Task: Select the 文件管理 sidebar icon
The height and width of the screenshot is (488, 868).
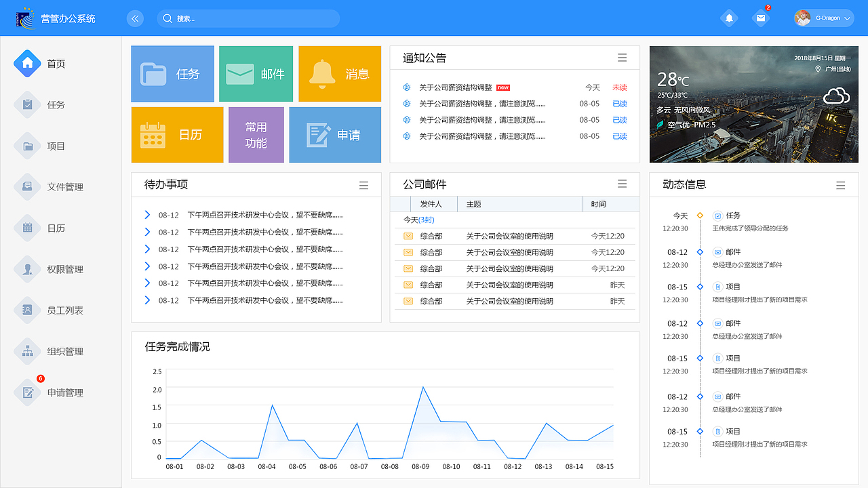Action: point(27,187)
